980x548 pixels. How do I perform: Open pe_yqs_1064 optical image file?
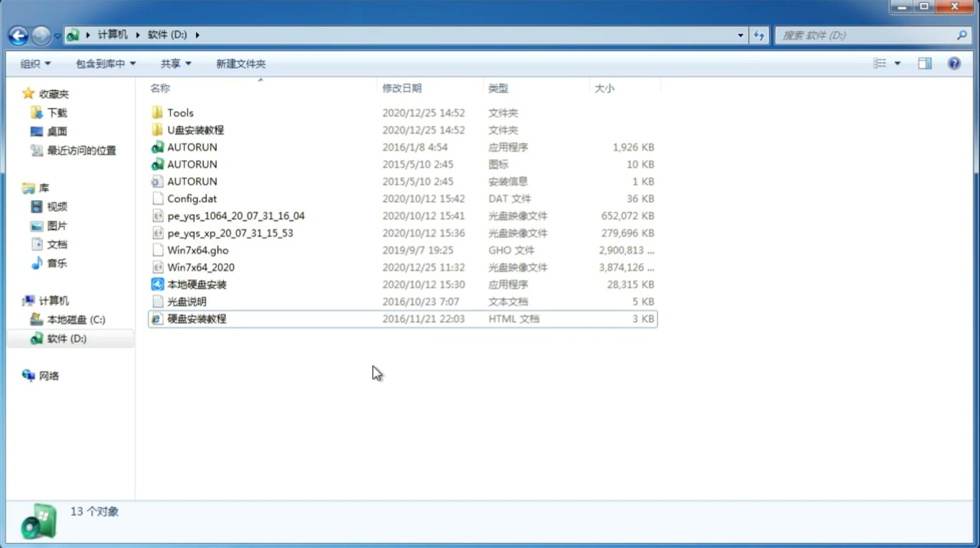point(236,216)
